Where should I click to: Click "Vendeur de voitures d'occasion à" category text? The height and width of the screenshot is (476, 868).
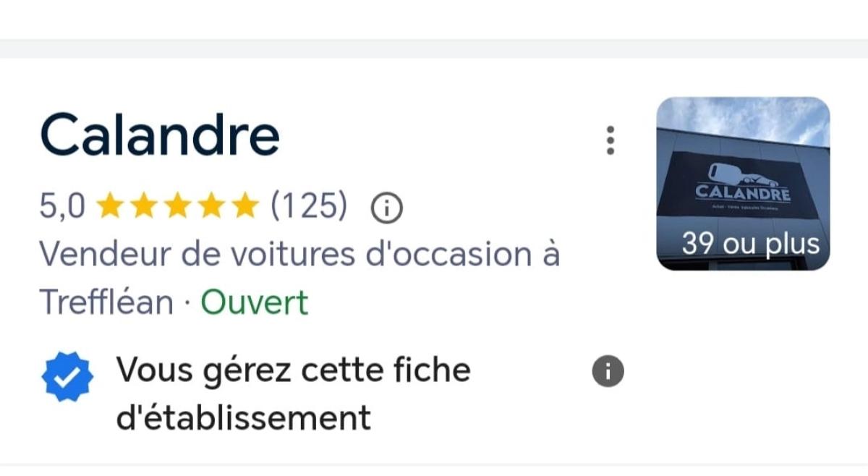(x=299, y=254)
